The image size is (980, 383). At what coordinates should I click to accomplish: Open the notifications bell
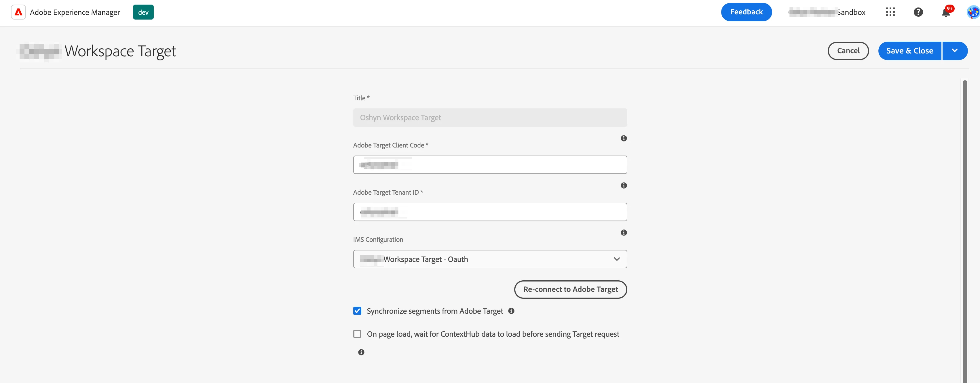click(946, 13)
